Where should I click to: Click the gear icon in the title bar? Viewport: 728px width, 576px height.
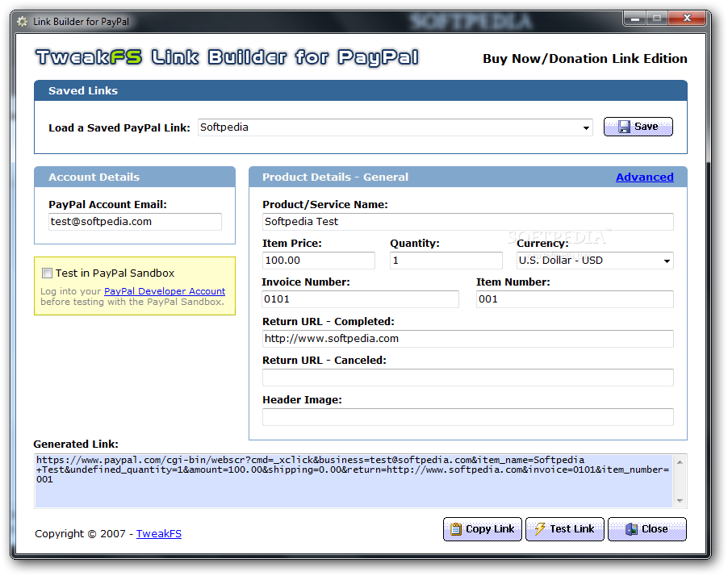click(x=23, y=21)
